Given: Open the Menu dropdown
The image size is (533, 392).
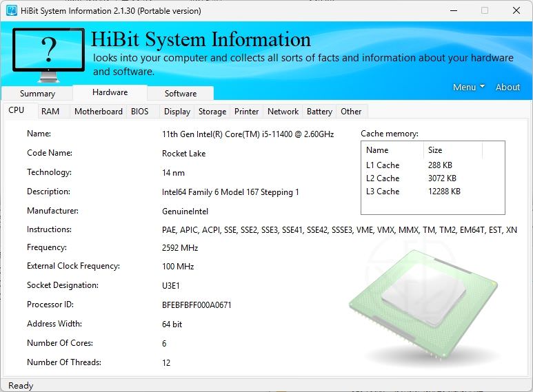Looking at the screenshot, I should 468,87.
